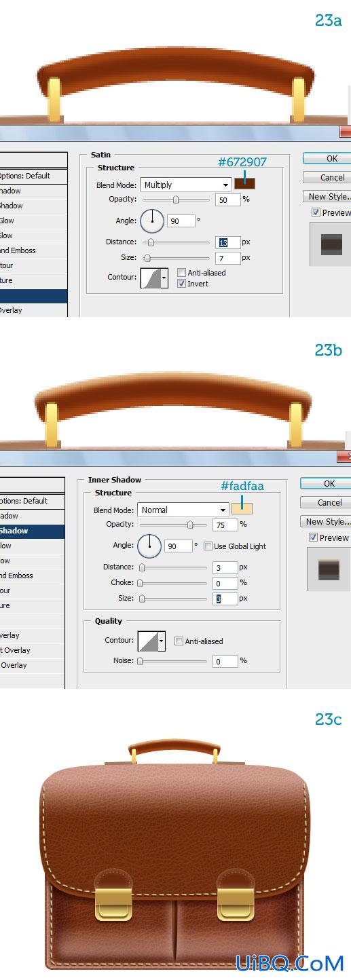This screenshot has width=351, height=980.
Task: Click the Satin Opacity field showing 50
Action: 229,200
